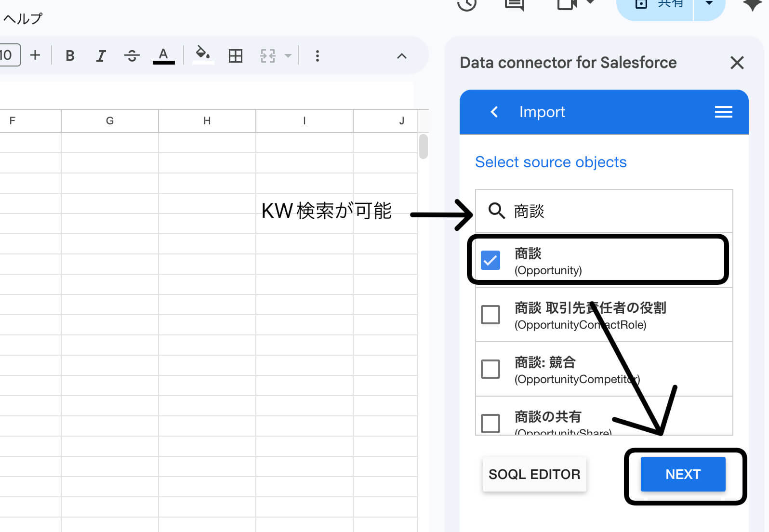
Task: Open the share button dropdown arrow
Action: coord(709,4)
